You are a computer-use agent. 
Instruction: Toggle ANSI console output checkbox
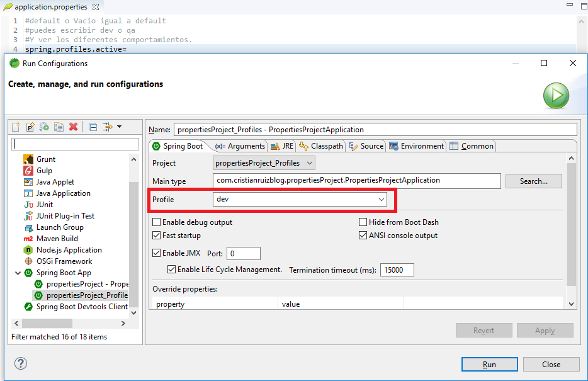[363, 236]
